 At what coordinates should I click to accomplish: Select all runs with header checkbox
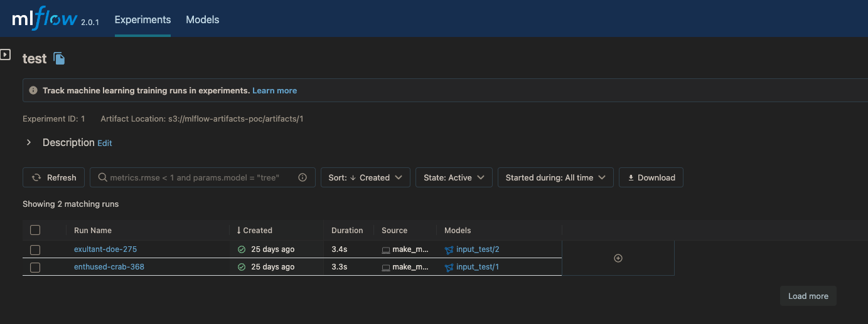35,230
